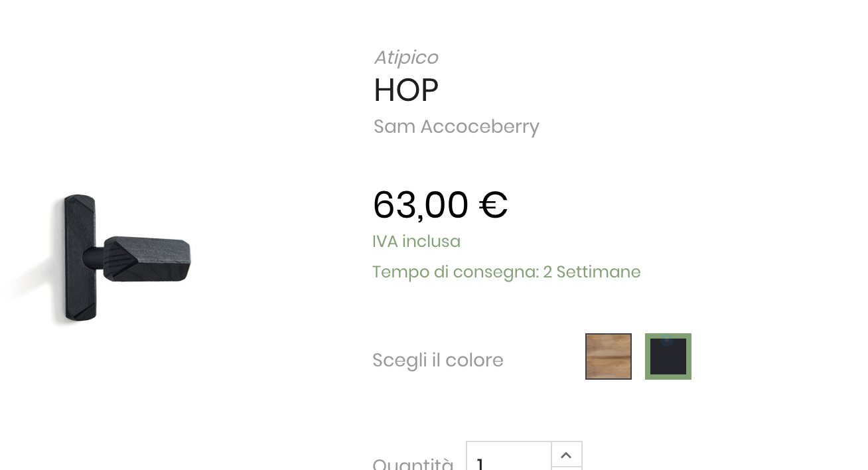Click the 63,00 € price
The height and width of the screenshot is (470, 868).
click(x=440, y=204)
